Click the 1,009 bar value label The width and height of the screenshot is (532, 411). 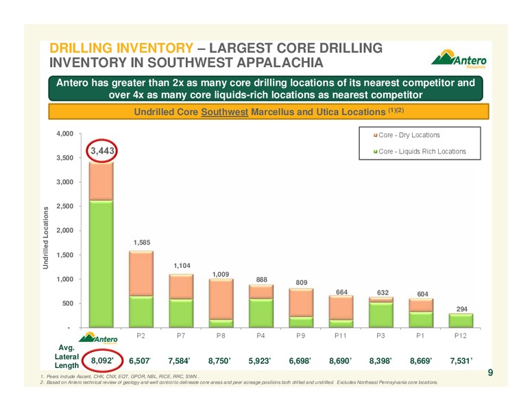221,274
